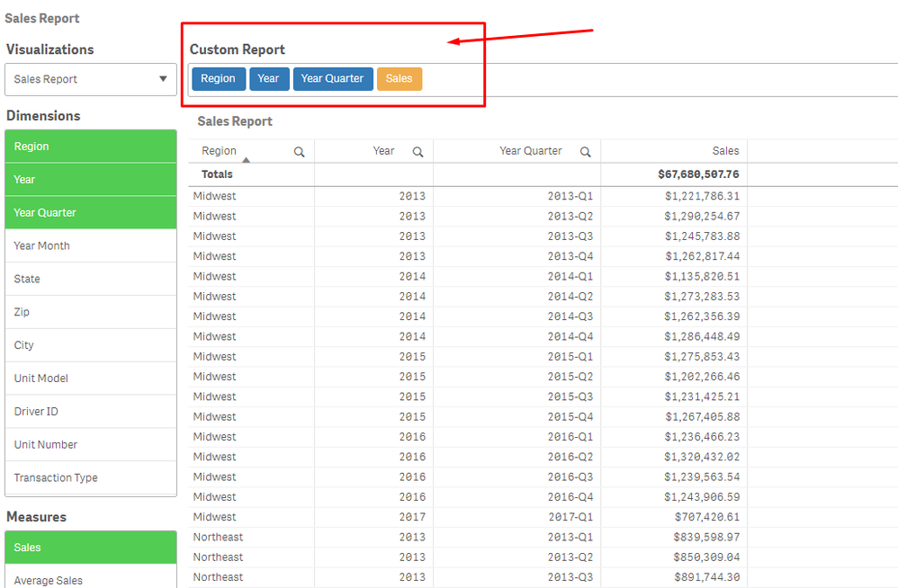Screen dimensions: 898x588
Task: Click the 2017-Q1 quarter cell
Action: click(x=570, y=517)
